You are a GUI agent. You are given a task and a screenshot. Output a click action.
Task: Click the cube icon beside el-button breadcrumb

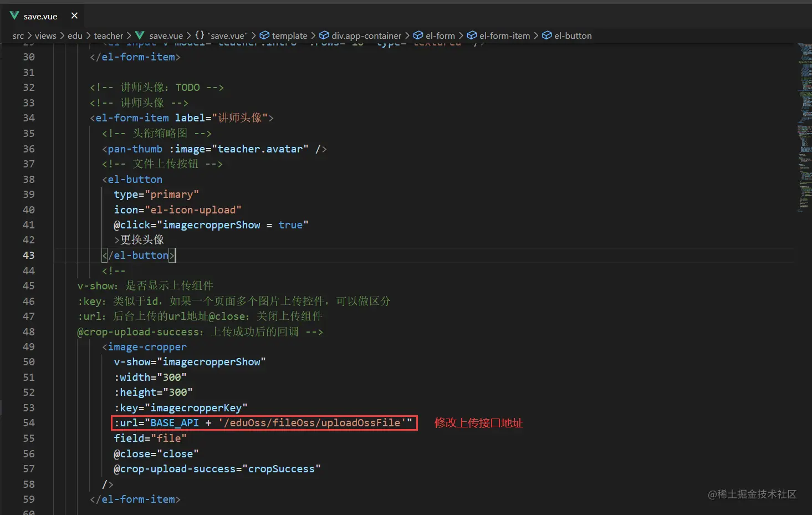pos(547,35)
